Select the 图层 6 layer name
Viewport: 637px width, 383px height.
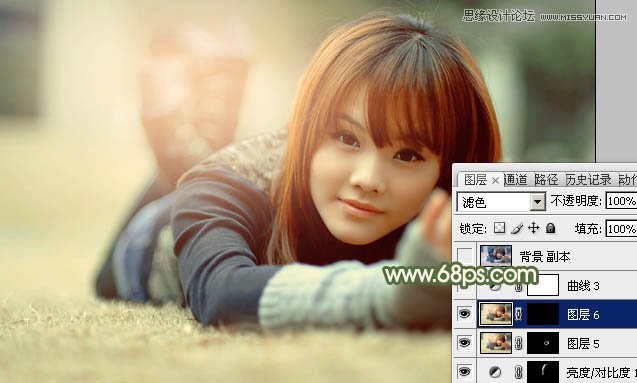click(x=583, y=314)
